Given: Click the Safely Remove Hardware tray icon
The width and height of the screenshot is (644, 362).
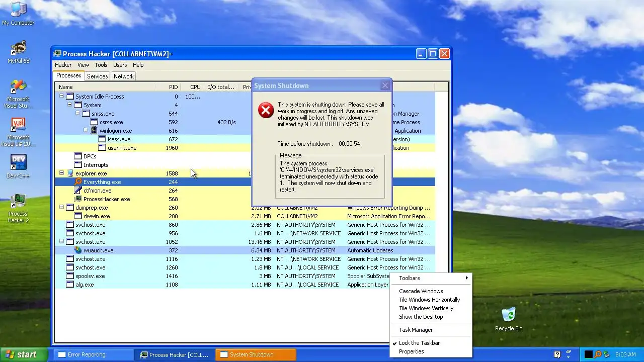Looking at the screenshot, I should point(607,354).
